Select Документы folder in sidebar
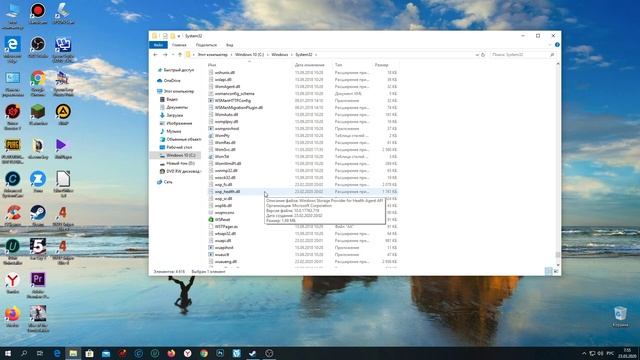This screenshot has height=360, width=640. [177, 107]
